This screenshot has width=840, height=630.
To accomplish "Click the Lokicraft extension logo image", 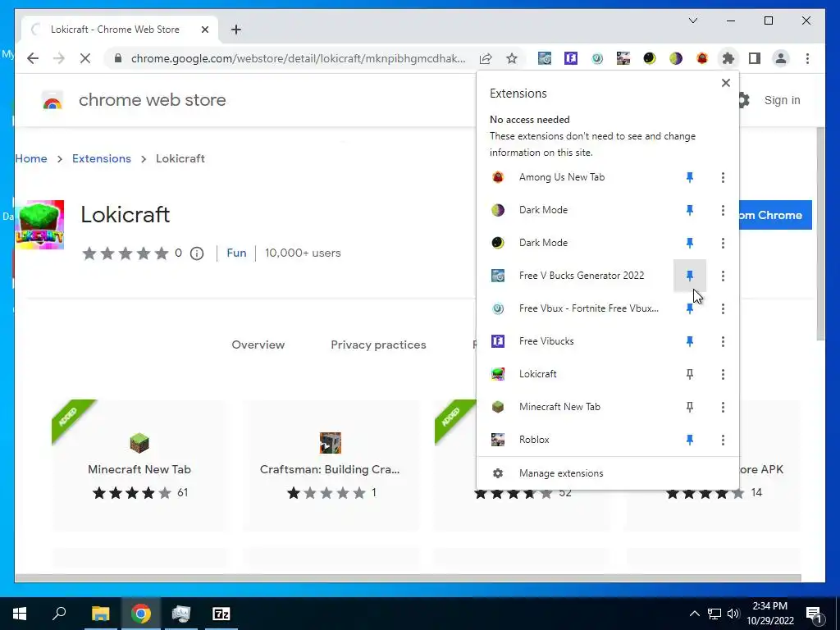I will click(39, 225).
